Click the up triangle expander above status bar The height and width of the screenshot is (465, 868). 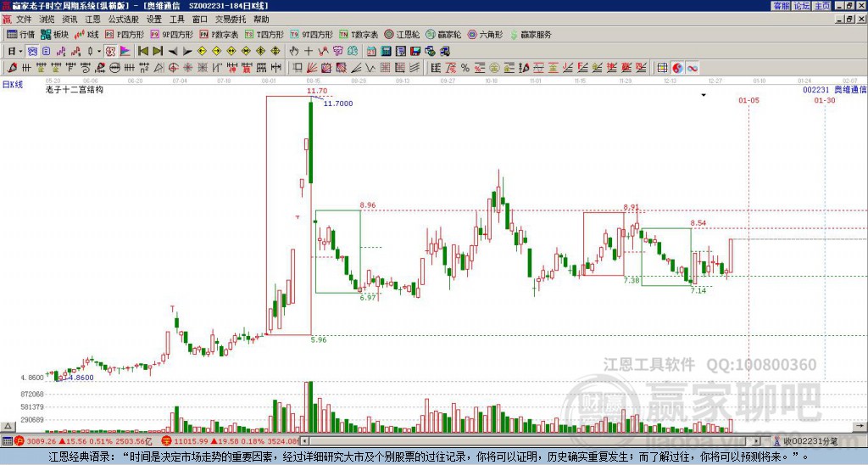tap(8, 426)
